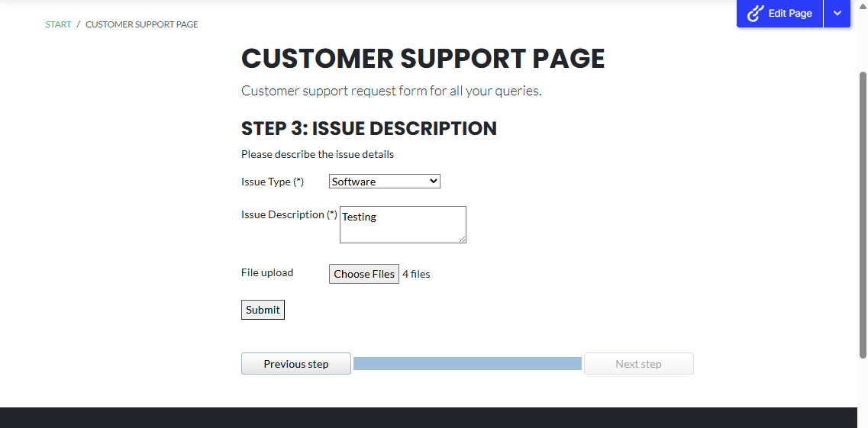This screenshot has height=428, width=868.
Task: Click the vertical page scrollbar thumb
Action: tap(863, 214)
